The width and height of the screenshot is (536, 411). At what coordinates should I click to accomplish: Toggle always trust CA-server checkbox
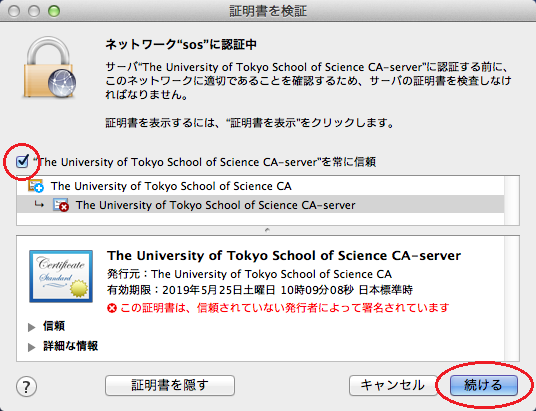pos(22,161)
